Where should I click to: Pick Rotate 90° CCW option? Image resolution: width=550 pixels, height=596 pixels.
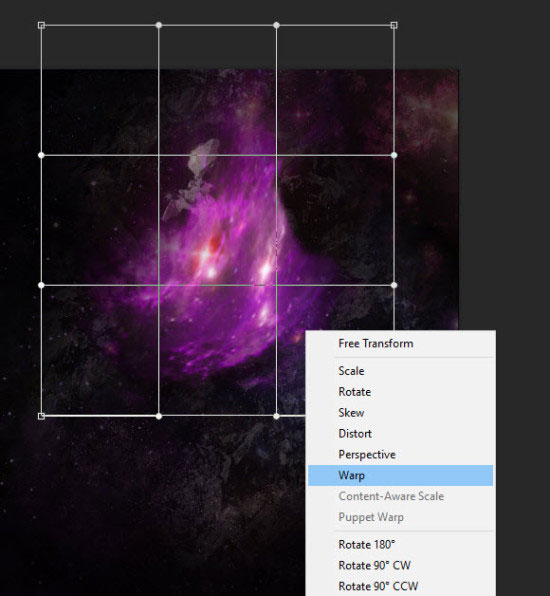[400, 586]
